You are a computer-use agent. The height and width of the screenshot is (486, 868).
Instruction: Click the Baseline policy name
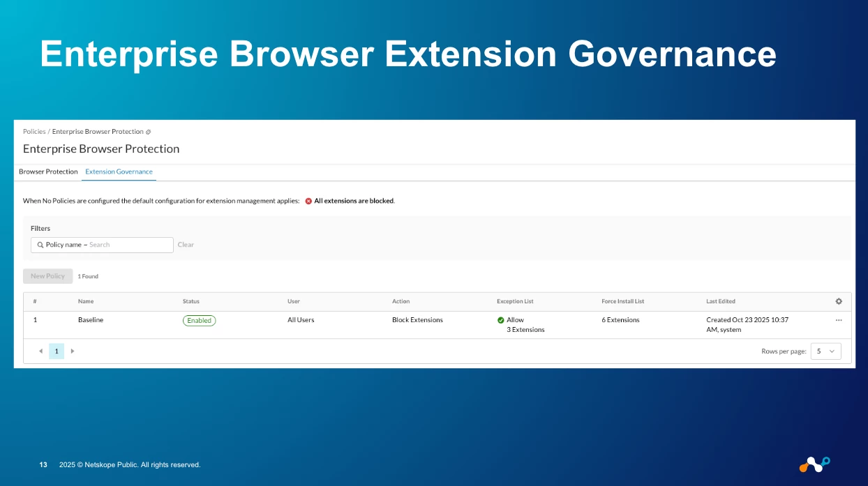click(x=91, y=320)
